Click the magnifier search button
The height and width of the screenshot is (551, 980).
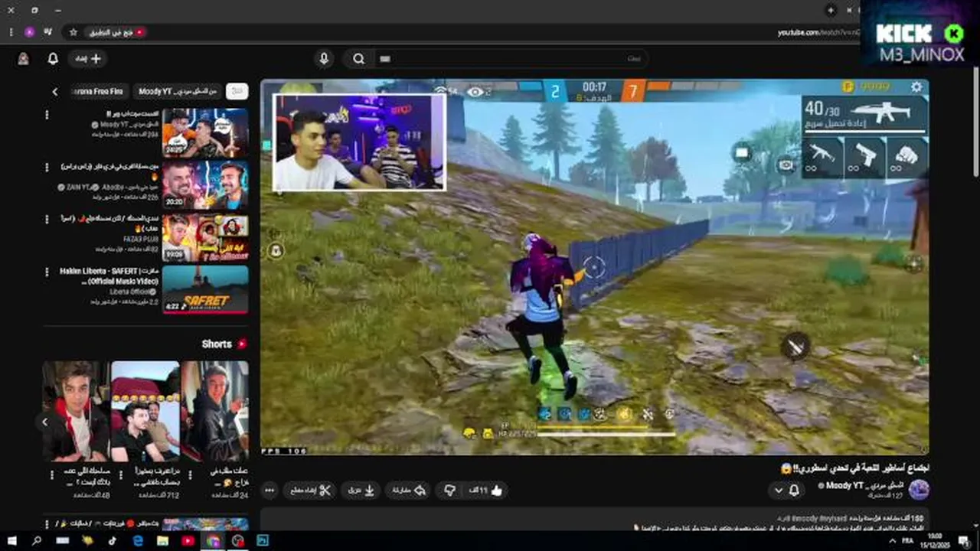[x=358, y=59]
